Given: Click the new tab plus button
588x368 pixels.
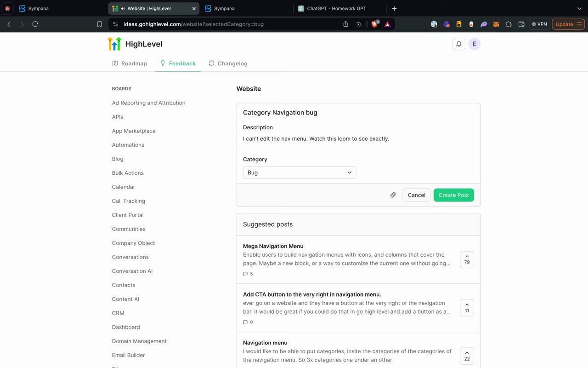Looking at the screenshot, I should (394, 8).
